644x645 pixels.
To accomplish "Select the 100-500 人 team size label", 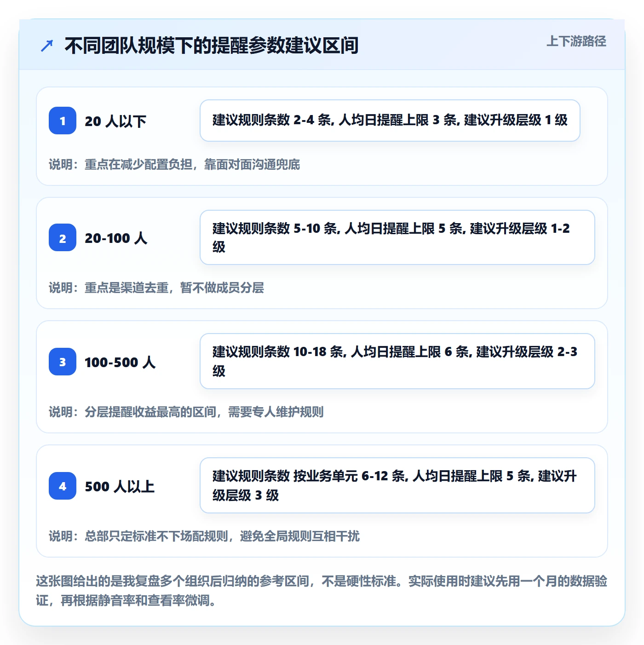I will pos(120,362).
